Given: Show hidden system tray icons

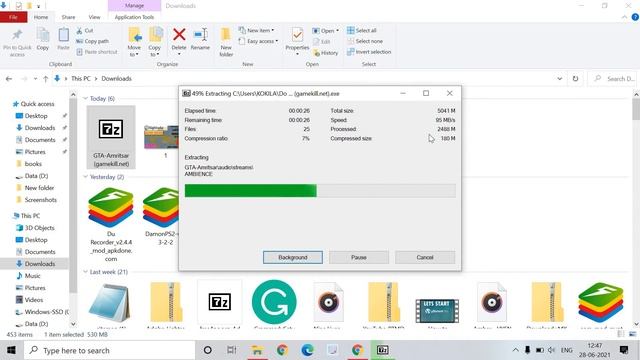Looking at the screenshot, I should point(516,350).
